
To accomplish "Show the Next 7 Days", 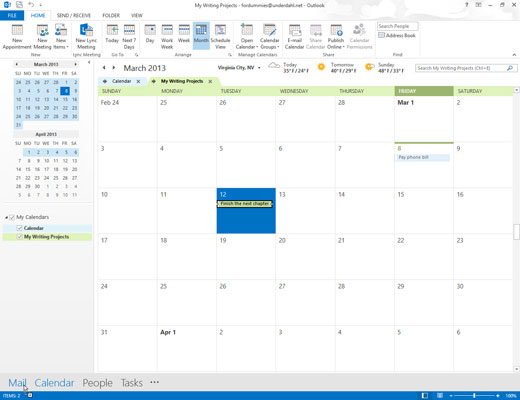I will click(129, 37).
